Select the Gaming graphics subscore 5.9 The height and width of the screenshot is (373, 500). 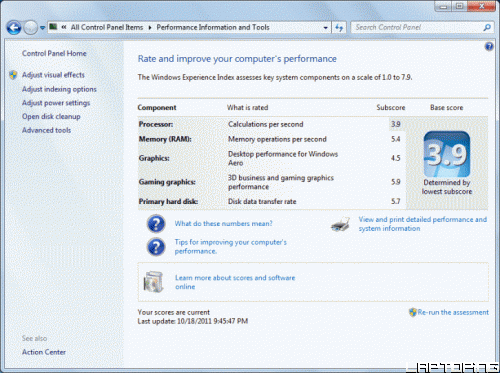coord(396,182)
